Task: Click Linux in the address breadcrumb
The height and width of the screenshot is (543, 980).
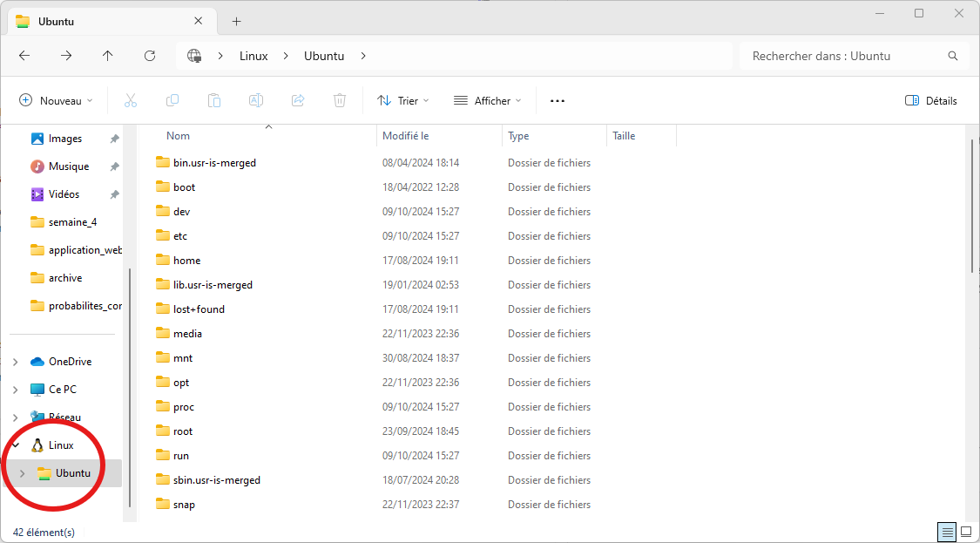Action: [x=253, y=56]
